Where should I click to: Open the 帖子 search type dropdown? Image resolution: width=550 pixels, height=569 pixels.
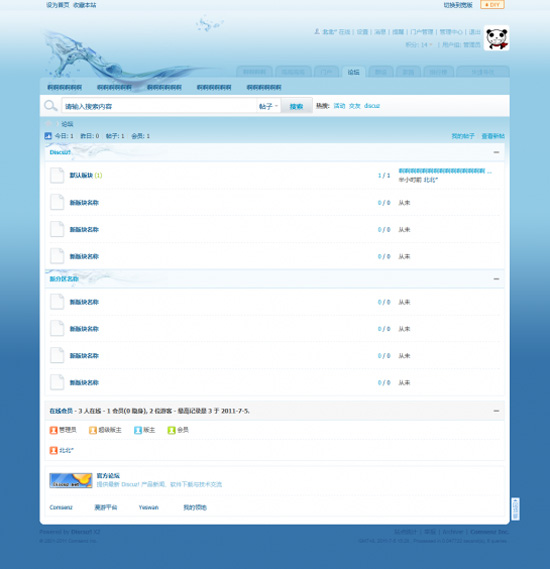268,106
